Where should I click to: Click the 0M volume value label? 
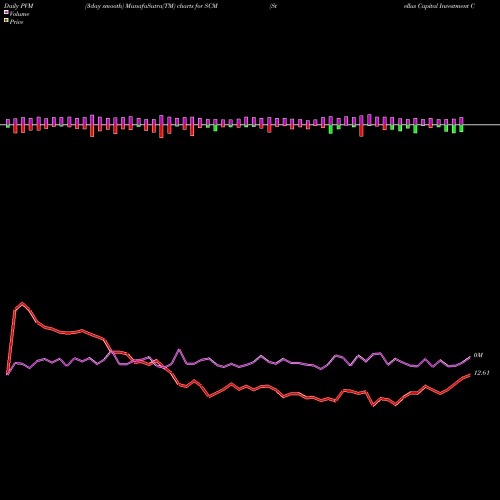(x=478, y=355)
